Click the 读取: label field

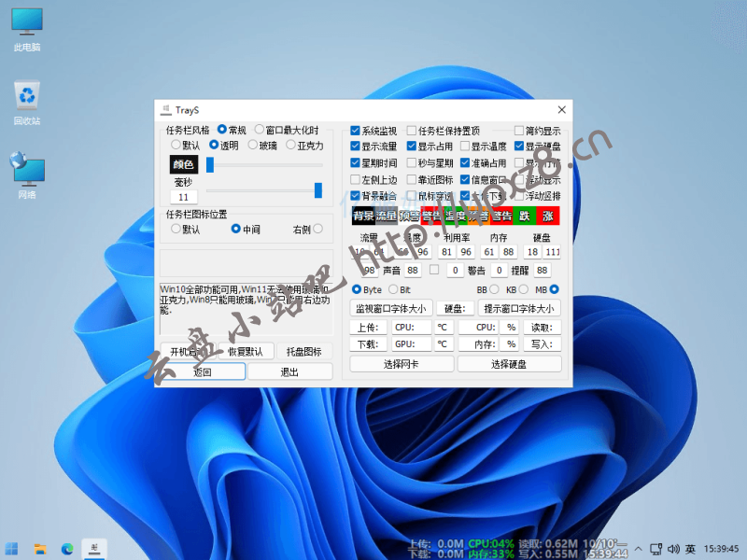[543, 328]
